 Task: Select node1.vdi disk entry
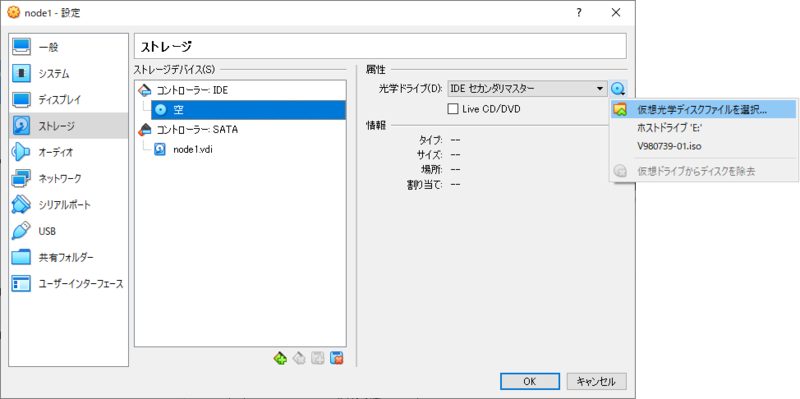pyautogui.click(x=193, y=149)
